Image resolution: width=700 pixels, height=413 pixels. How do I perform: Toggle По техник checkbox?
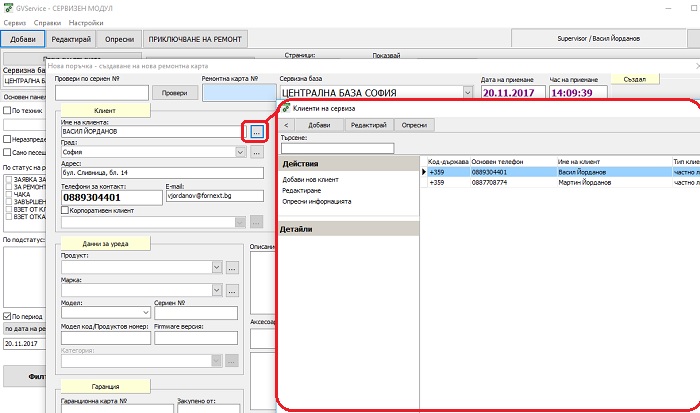(x=7, y=110)
